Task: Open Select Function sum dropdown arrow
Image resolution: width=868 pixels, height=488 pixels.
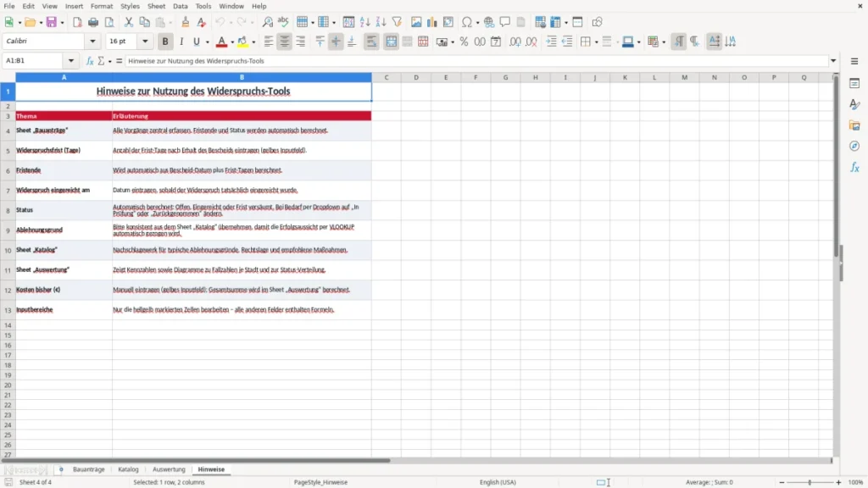Action: (109, 61)
